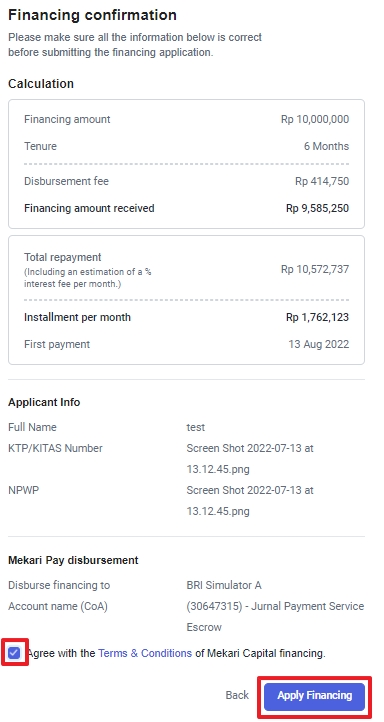This screenshot has width=384, height=722.
Task: Click the Disbursement fee Rp 414,750 amount
Action: [322, 181]
